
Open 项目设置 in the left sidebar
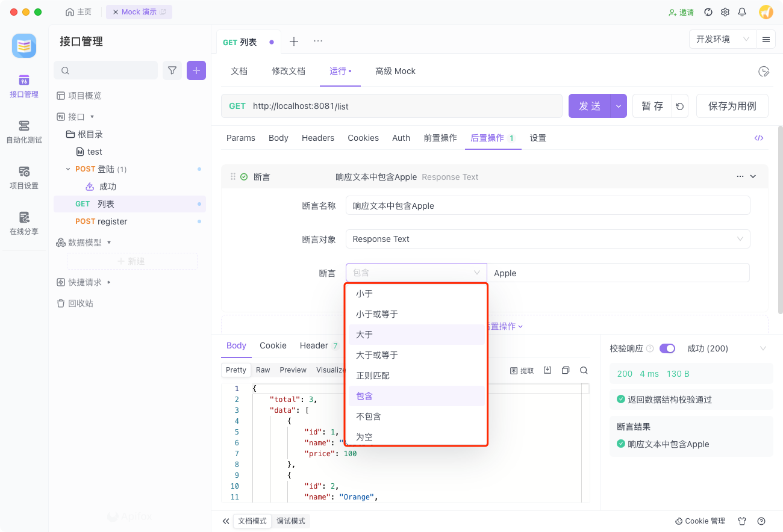tap(24, 178)
